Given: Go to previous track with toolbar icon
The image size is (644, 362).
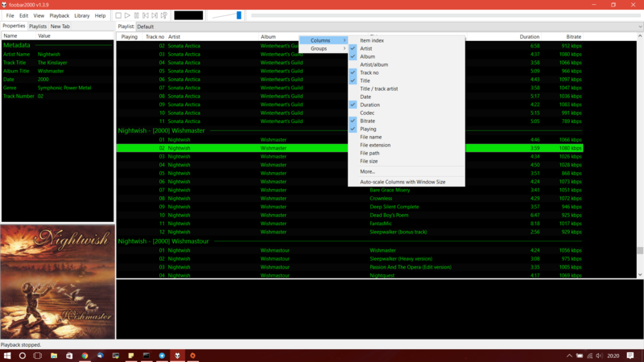Looking at the screenshot, I should pyautogui.click(x=146, y=15).
